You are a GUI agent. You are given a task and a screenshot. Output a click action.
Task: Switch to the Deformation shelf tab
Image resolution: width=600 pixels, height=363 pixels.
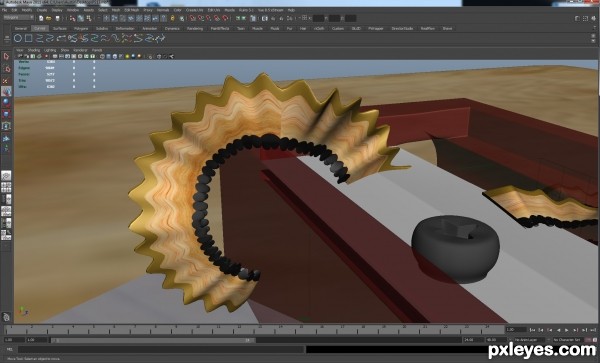point(125,28)
